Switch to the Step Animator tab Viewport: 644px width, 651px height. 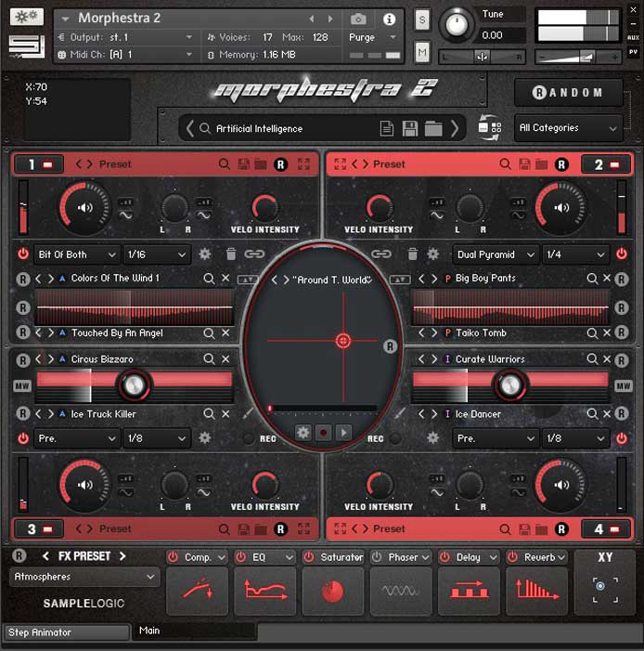click(x=65, y=632)
